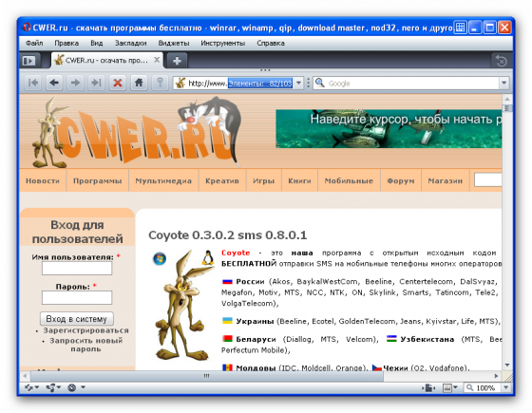
Task: Open the Книги section
Action: pos(299,180)
